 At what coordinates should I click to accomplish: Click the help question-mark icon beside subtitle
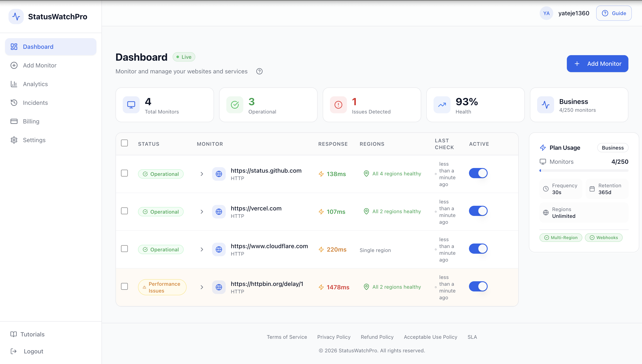[x=259, y=71]
